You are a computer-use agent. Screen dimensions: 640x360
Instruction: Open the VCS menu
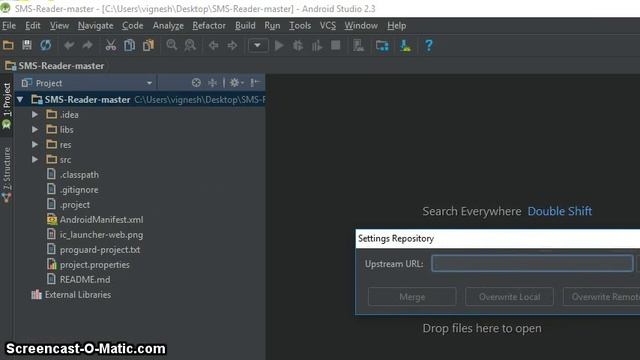(x=328, y=26)
